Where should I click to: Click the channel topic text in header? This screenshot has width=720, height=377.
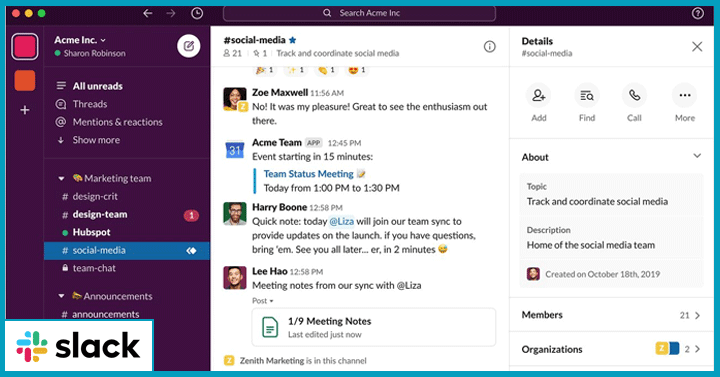(x=338, y=53)
